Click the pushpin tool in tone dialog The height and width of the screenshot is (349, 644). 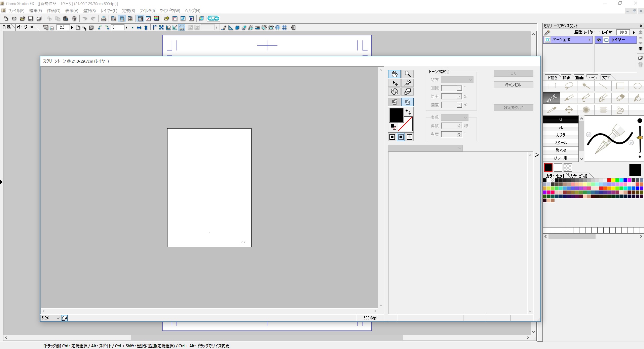407,83
